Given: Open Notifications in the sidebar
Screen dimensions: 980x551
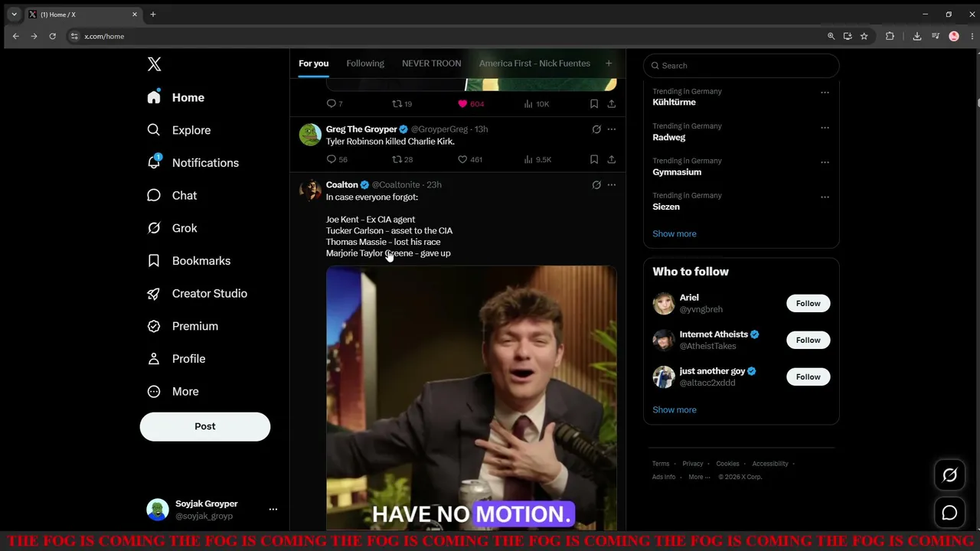Looking at the screenshot, I should point(193,163).
